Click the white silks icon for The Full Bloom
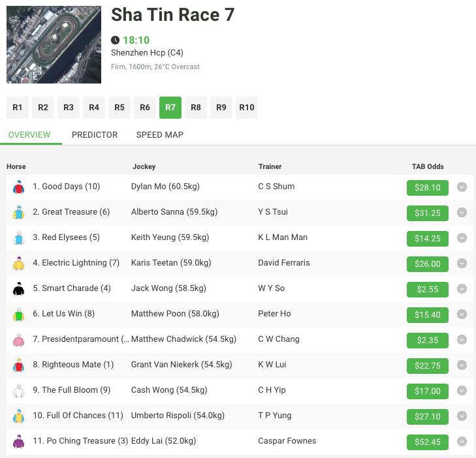The image size is (476, 458). pos(18,391)
